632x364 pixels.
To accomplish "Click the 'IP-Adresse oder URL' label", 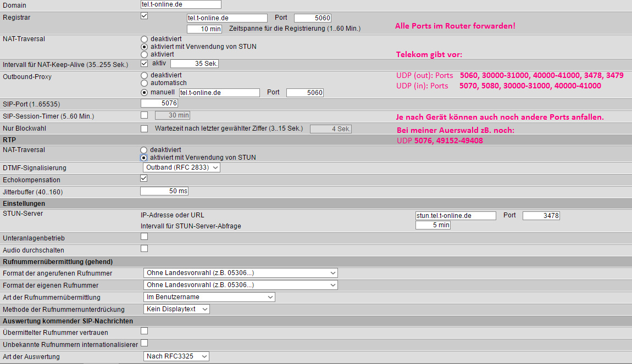I will click(x=172, y=215).
